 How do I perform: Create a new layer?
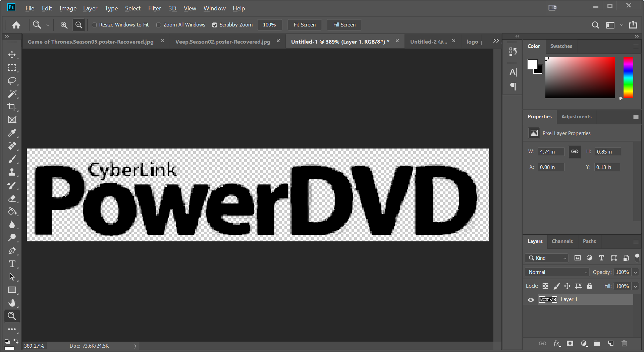610,343
